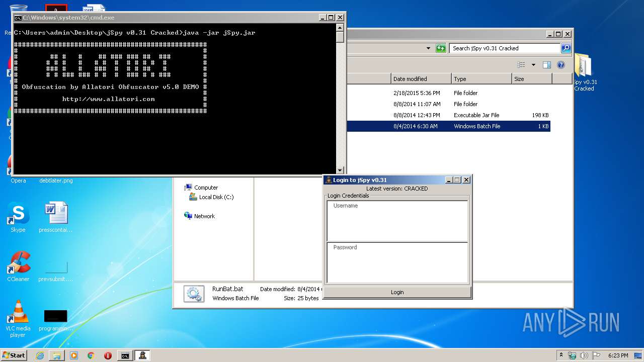The height and width of the screenshot is (362, 644).
Task: Open the programmin... desktop file
Action: tap(55, 320)
